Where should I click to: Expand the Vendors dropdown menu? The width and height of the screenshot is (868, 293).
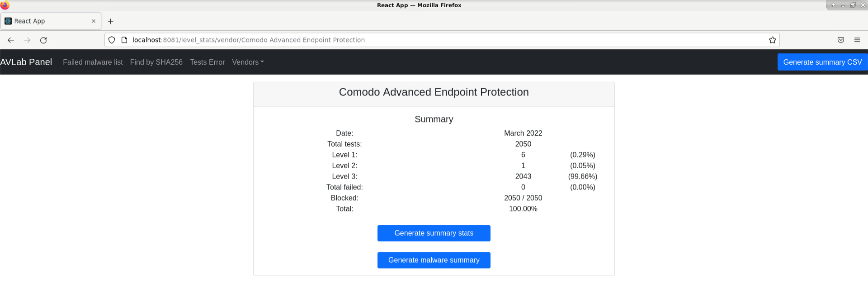248,62
